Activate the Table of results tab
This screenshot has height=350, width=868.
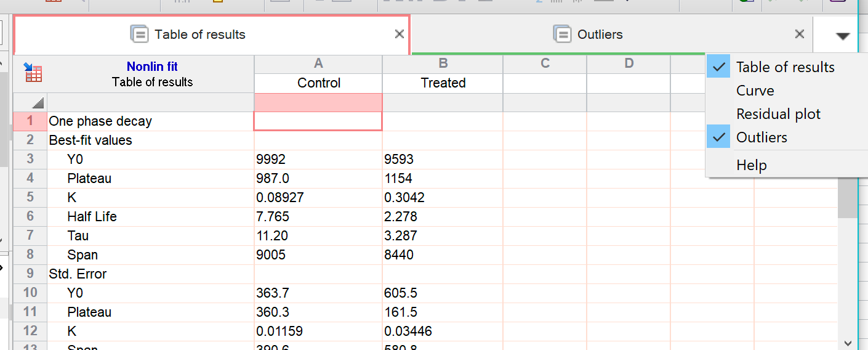pyautogui.click(x=199, y=35)
